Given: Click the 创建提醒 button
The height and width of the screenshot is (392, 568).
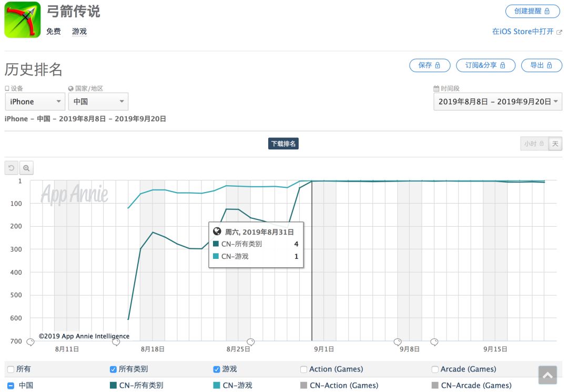Looking at the screenshot, I should 532,11.
